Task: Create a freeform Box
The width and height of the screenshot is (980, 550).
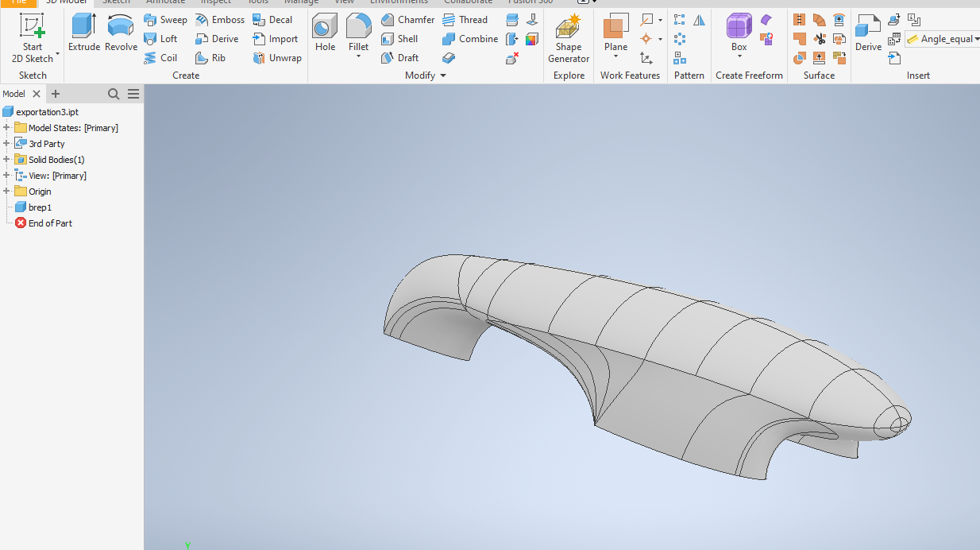Action: (739, 32)
